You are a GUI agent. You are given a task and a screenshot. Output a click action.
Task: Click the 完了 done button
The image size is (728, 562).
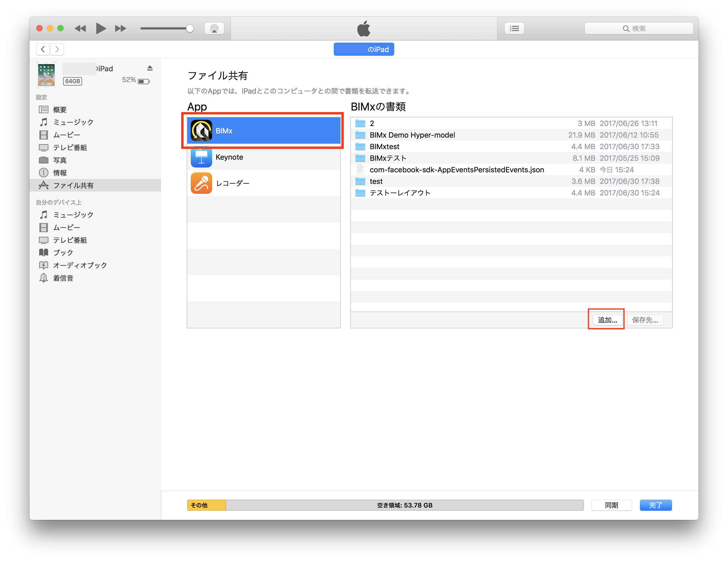click(x=655, y=505)
